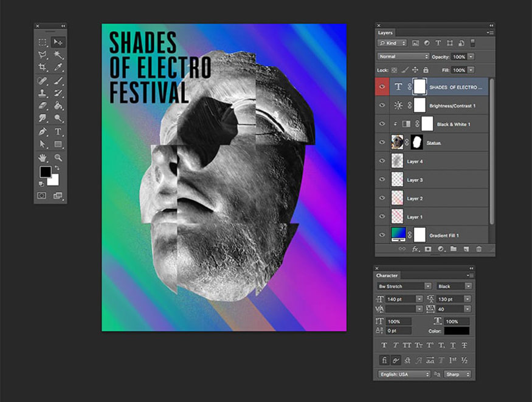Viewport: 532px width, 402px height.
Task: Select the Healing Brush tool
Action: 43,81
